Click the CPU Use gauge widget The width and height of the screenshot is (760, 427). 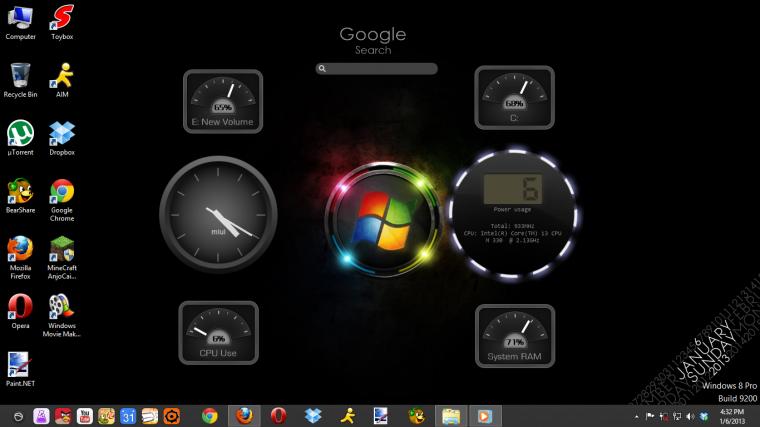pyautogui.click(x=219, y=333)
